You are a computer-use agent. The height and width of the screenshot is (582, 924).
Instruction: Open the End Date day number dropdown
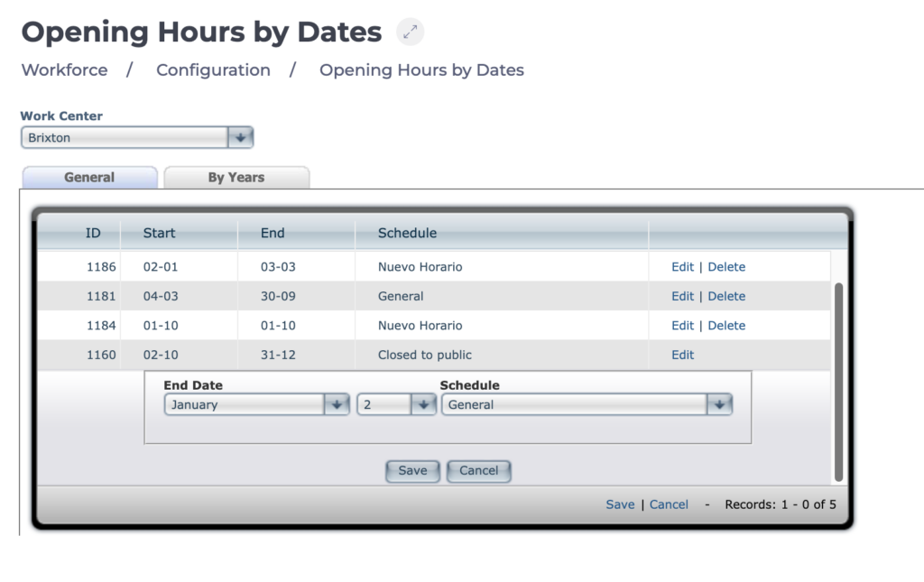(423, 405)
